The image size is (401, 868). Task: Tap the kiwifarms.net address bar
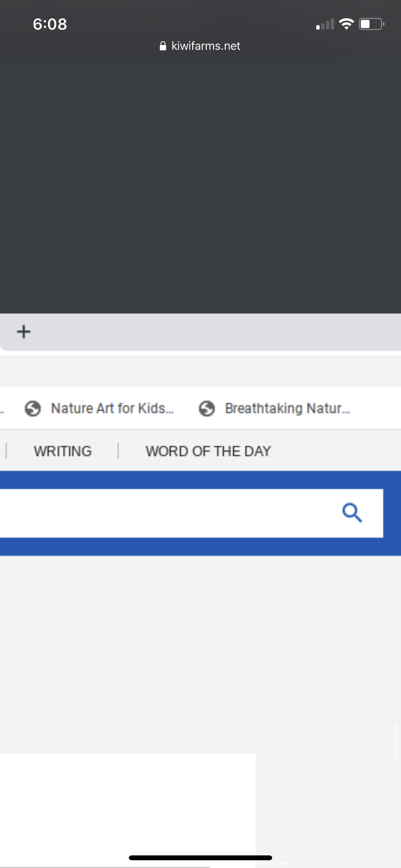(200, 46)
